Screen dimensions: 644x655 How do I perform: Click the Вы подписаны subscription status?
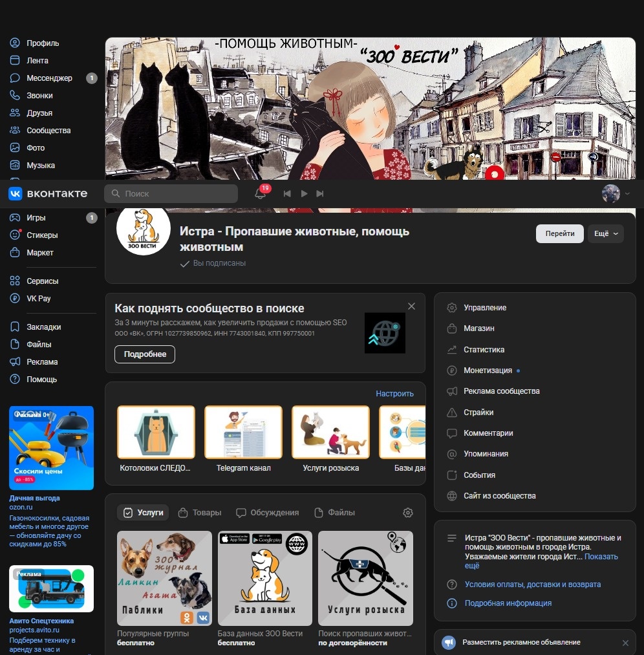(213, 263)
